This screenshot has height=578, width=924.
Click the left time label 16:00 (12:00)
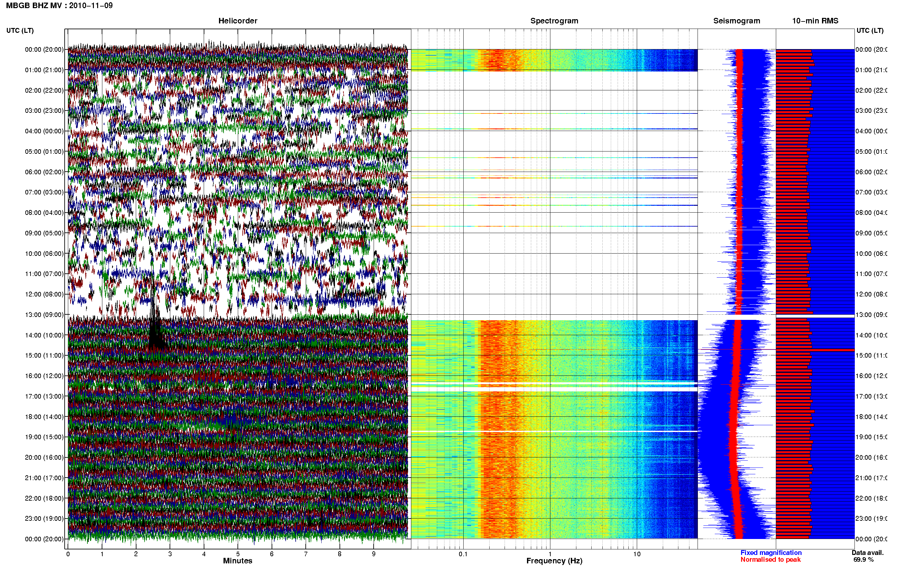[x=44, y=376]
